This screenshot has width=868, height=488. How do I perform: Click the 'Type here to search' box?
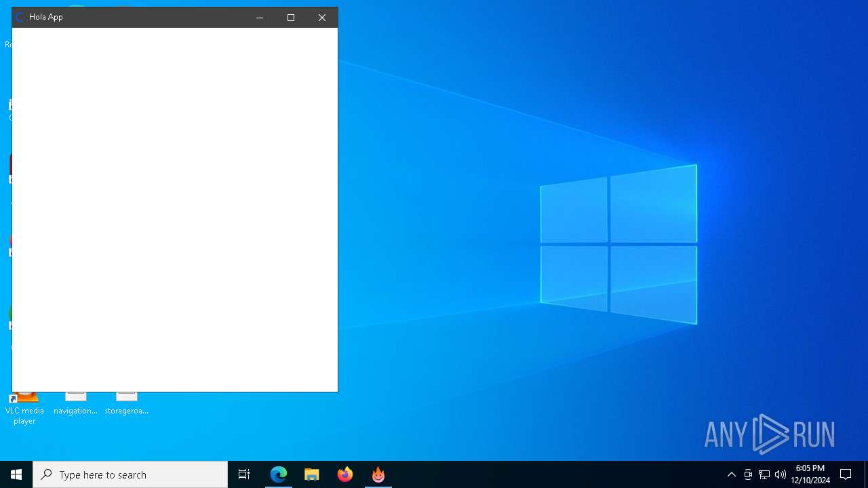130,474
